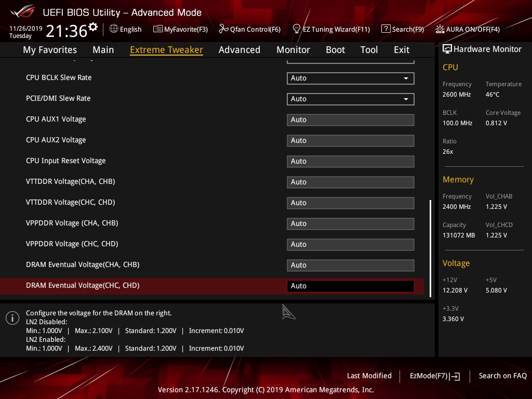Click Memory frequency 2400 MHz value

pos(456,206)
